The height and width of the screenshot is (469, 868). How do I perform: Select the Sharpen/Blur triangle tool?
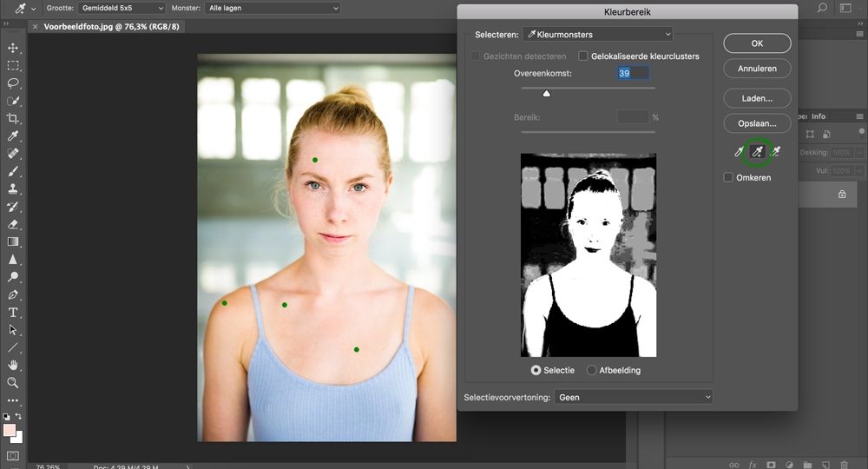[x=13, y=259]
